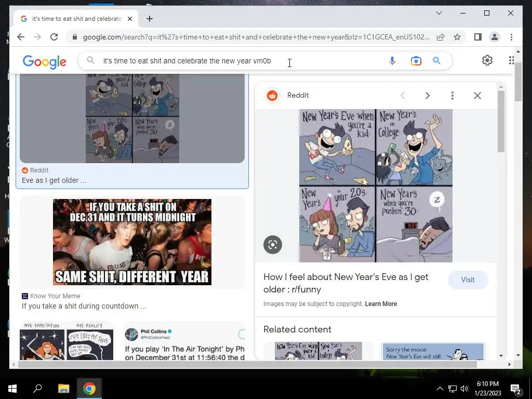Click the large New Year's comic preview
Image resolution: width=532 pixels, height=399 pixels.
click(x=376, y=185)
